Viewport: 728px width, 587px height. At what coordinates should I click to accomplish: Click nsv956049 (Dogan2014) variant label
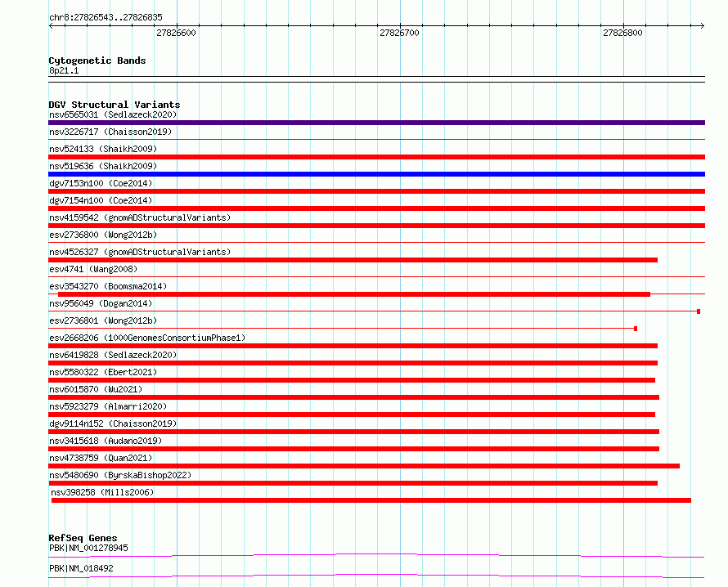101,303
